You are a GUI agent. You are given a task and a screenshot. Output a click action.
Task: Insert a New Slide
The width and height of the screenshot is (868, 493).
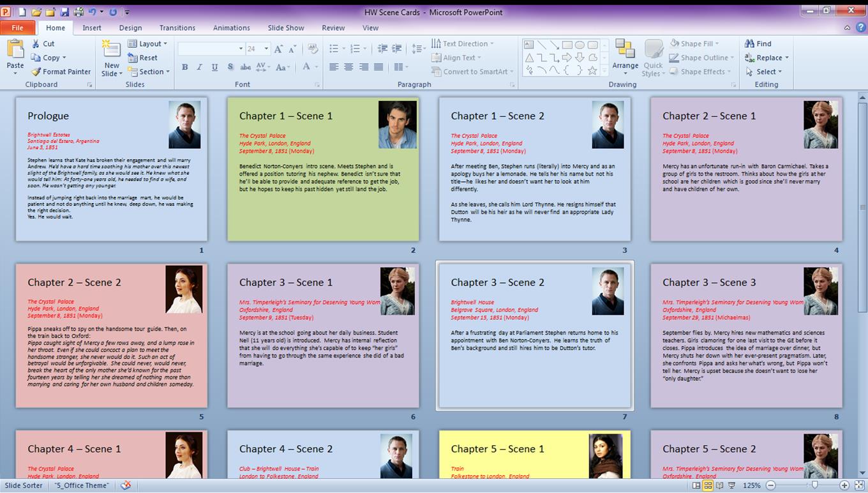click(x=111, y=51)
